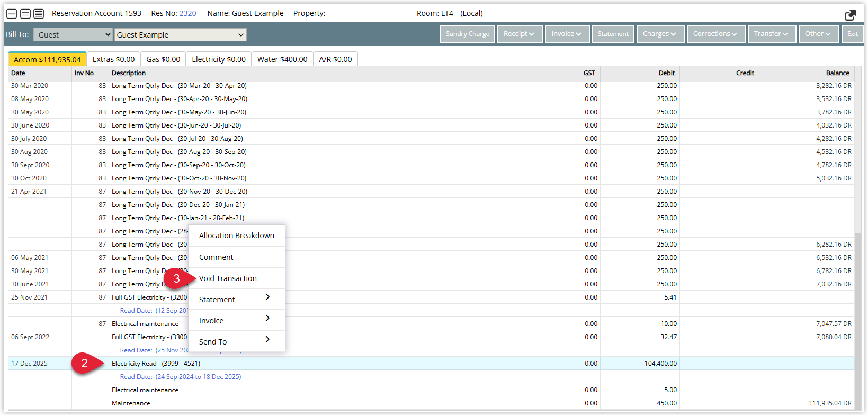Screen dimensions: 868x416
Task: Click the Balance column header
Action: 806,73
